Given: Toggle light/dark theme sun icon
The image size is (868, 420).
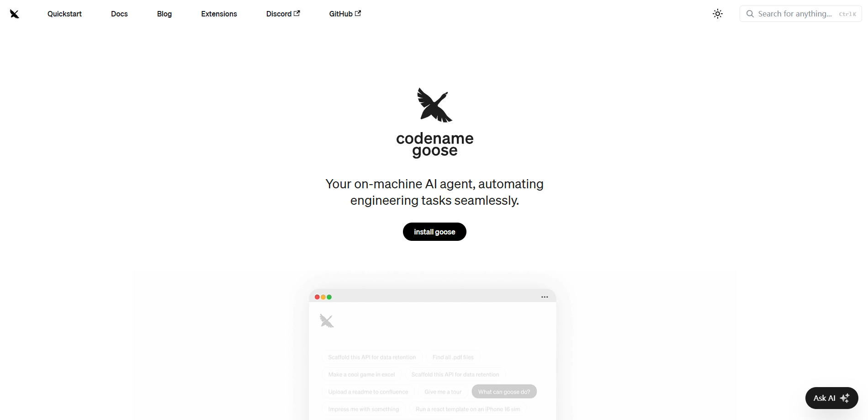Looking at the screenshot, I should 718,14.
